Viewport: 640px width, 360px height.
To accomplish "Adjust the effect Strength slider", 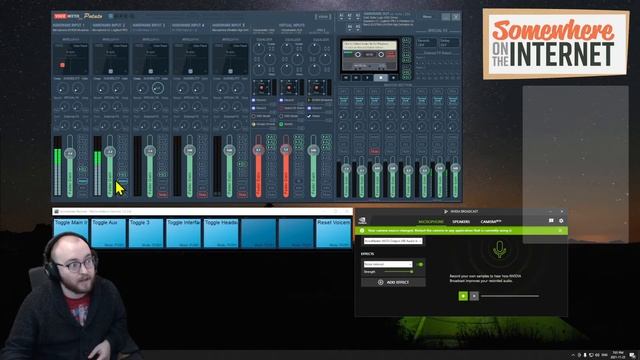I will [398, 272].
